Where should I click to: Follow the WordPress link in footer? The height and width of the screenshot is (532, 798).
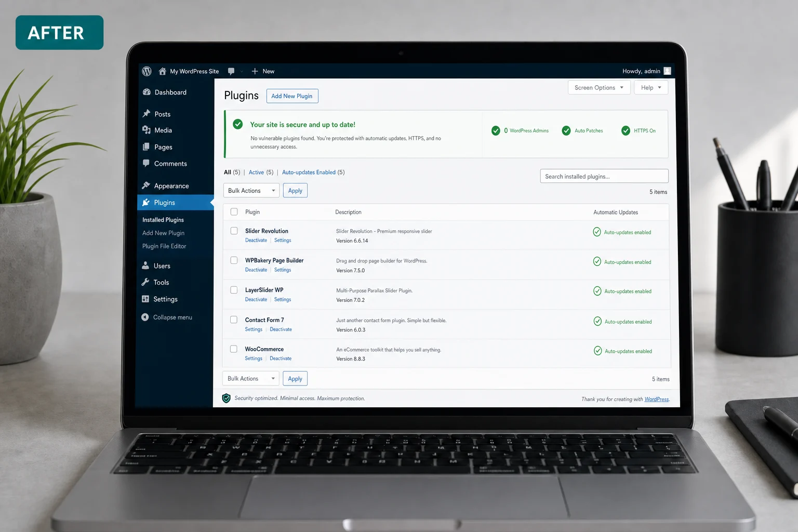657,399
